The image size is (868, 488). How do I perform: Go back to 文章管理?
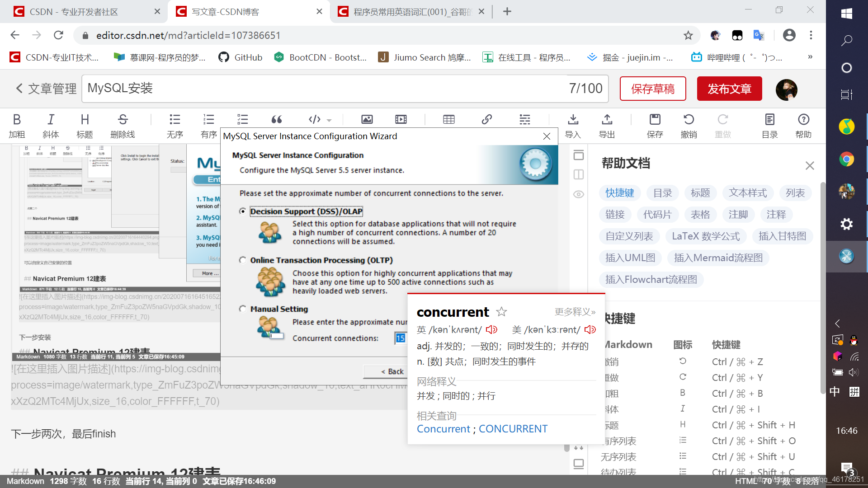(46, 89)
